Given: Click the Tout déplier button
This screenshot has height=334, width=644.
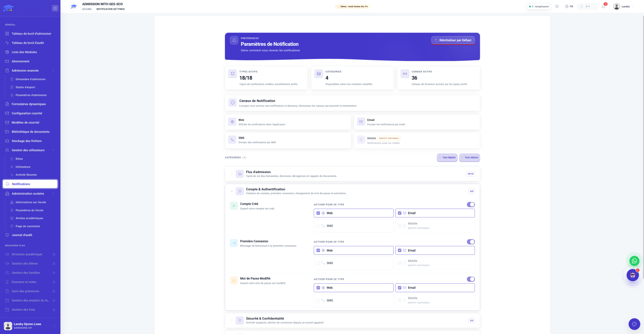Looking at the screenshot, I should [447, 158].
